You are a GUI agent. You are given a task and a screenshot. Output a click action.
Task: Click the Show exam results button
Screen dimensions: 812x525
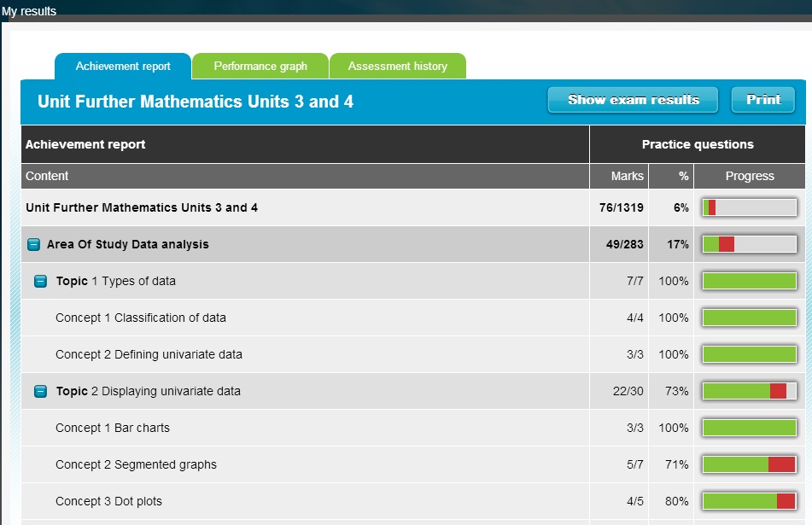coord(633,100)
